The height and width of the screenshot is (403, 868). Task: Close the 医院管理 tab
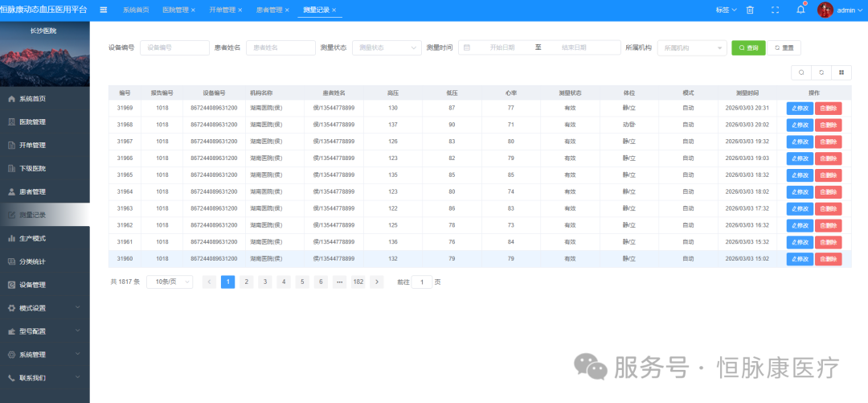[x=193, y=10]
